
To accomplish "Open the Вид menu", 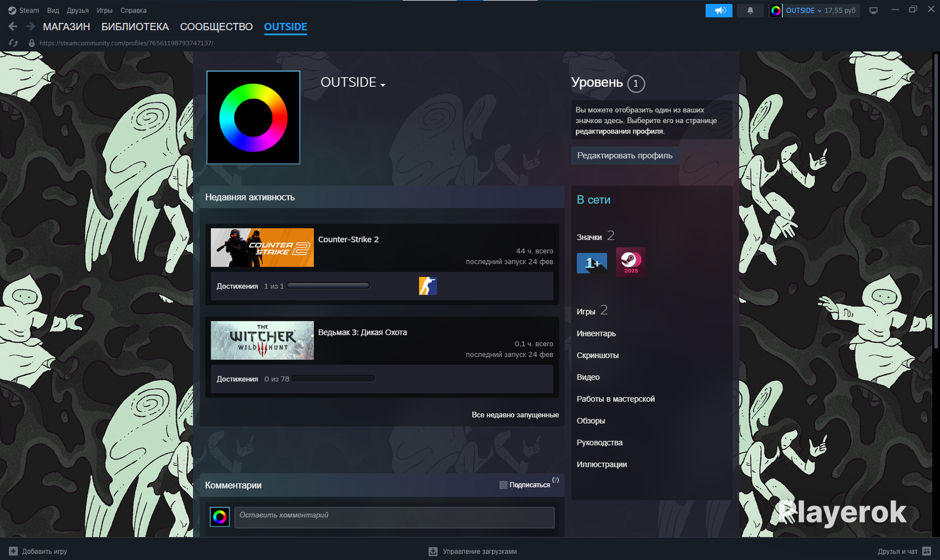I will (x=53, y=11).
